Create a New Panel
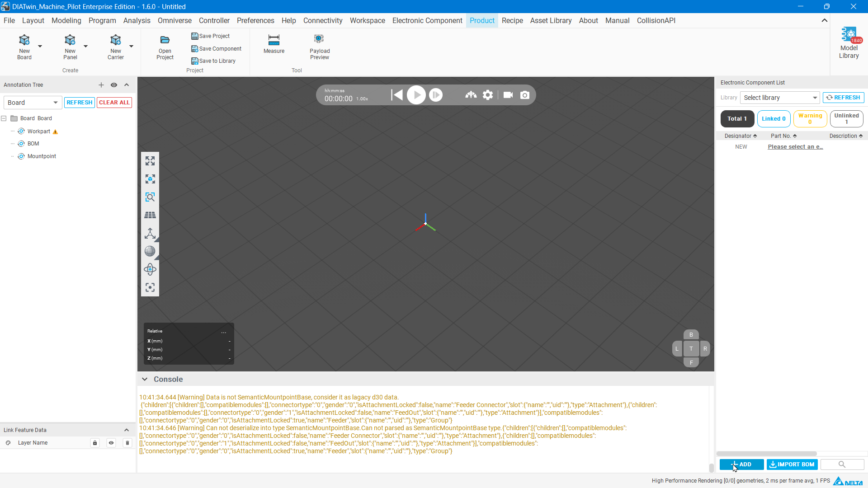868x488 pixels. 70,47
